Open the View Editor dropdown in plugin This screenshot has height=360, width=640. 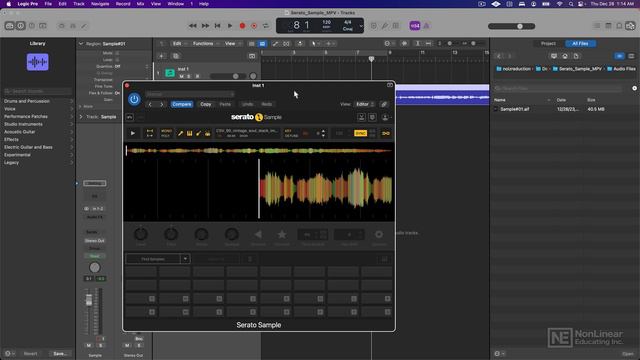[364, 104]
